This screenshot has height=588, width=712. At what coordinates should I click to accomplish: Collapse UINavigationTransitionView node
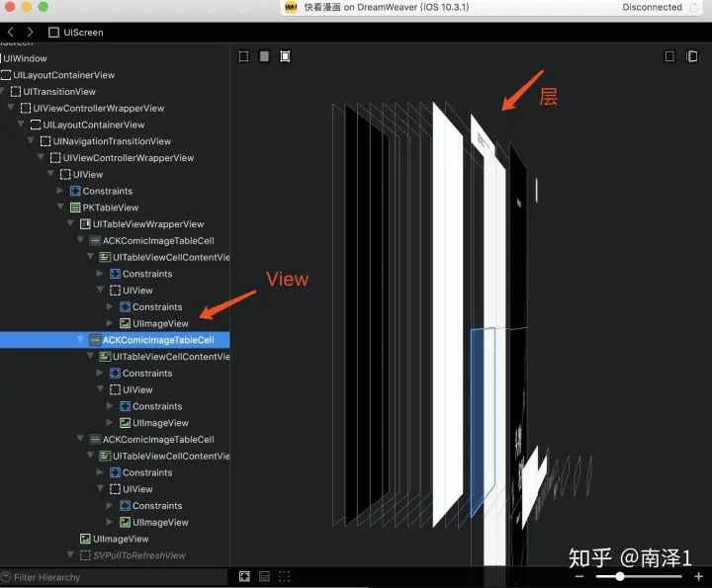pyautogui.click(x=31, y=140)
